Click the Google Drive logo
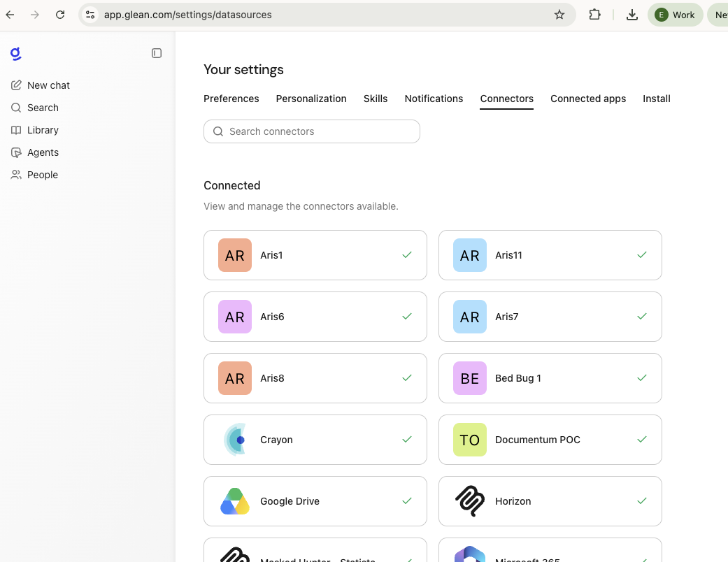Screen dimensions: 728x562 [x=235, y=501]
